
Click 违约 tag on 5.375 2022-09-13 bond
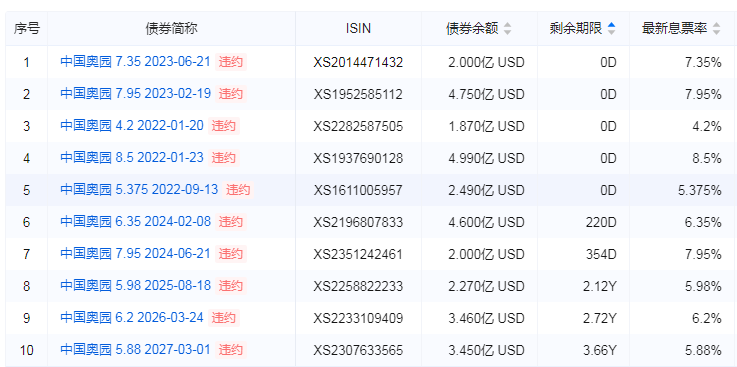click(x=238, y=189)
